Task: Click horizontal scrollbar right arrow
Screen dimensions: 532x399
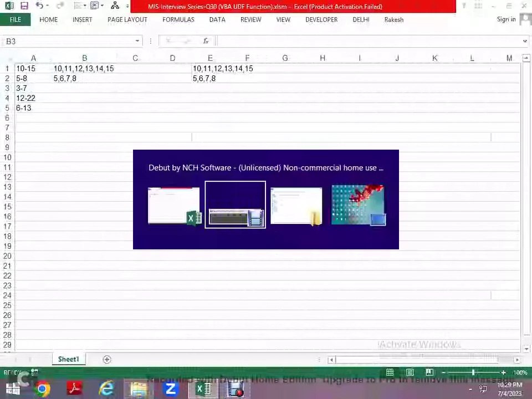Action: click(517, 360)
